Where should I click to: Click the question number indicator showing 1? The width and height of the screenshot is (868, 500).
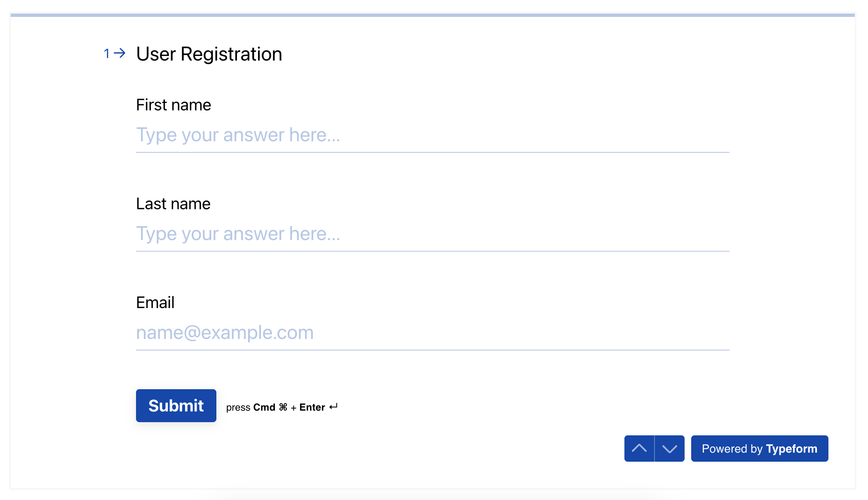107,53
